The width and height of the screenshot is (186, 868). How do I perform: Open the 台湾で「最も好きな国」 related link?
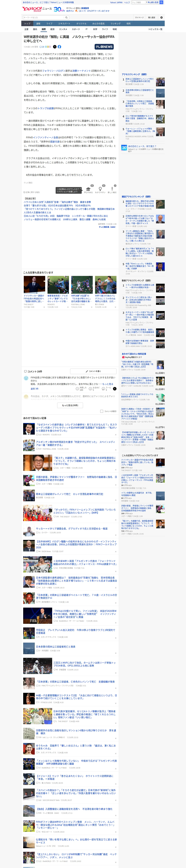pos(57,206)
